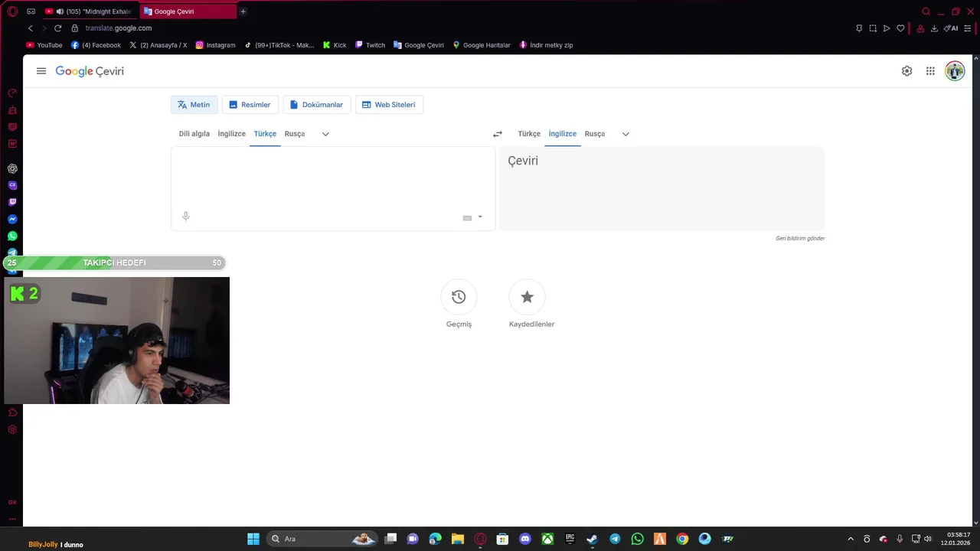This screenshot has width=980, height=551.
Task: Open ChatGPT in Opera sidebar
Action: (x=12, y=168)
